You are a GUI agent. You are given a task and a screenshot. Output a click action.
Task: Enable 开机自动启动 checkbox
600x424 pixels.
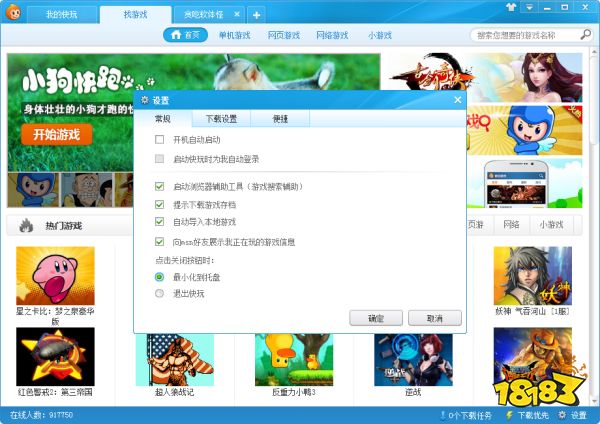coord(160,140)
